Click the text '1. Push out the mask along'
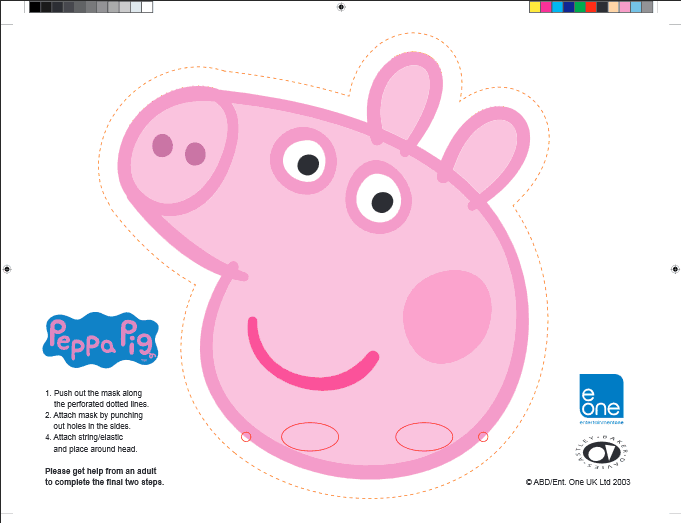Screen dimensions: 681x523 (x=93, y=393)
